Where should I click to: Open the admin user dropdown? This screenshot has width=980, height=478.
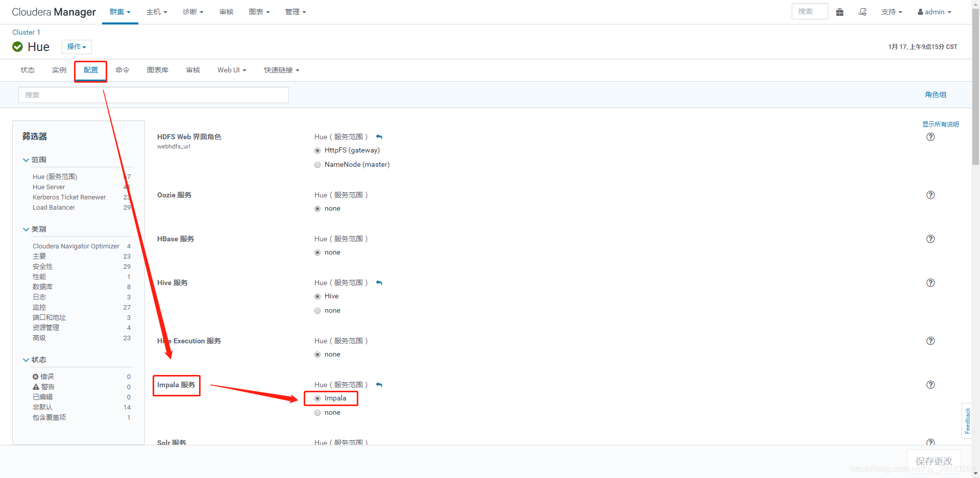pyautogui.click(x=935, y=12)
